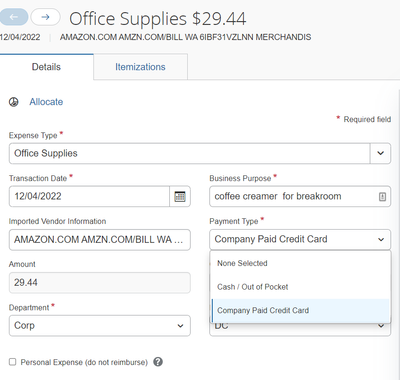Choose Cash / Out of Pocket option
Viewport: 400px width, 380px height.
[x=300, y=287]
